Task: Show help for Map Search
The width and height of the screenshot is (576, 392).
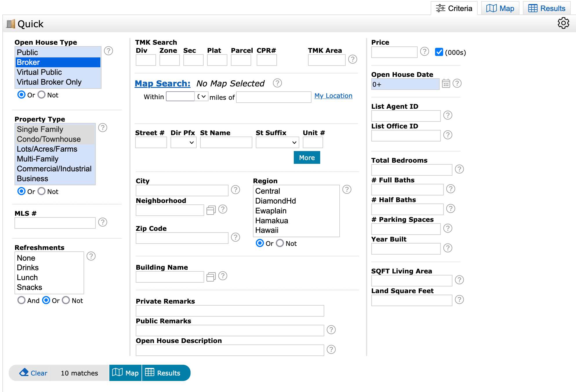Action: pos(277,83)
